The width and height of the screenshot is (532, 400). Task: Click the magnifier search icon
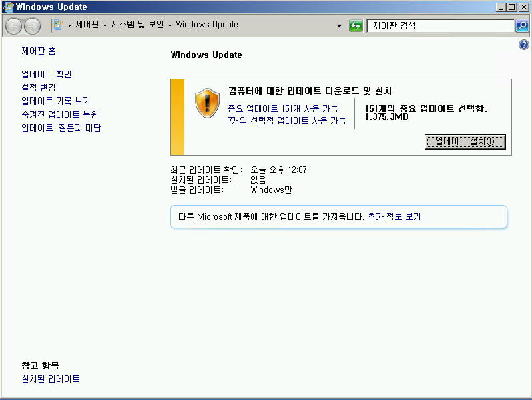click(x=522, y=26)
